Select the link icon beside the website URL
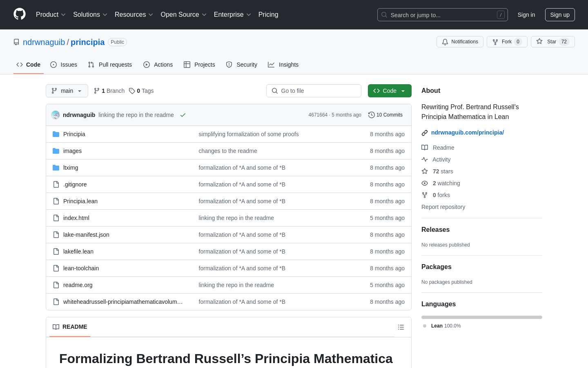The image size is (588, 368). point(425,132)
